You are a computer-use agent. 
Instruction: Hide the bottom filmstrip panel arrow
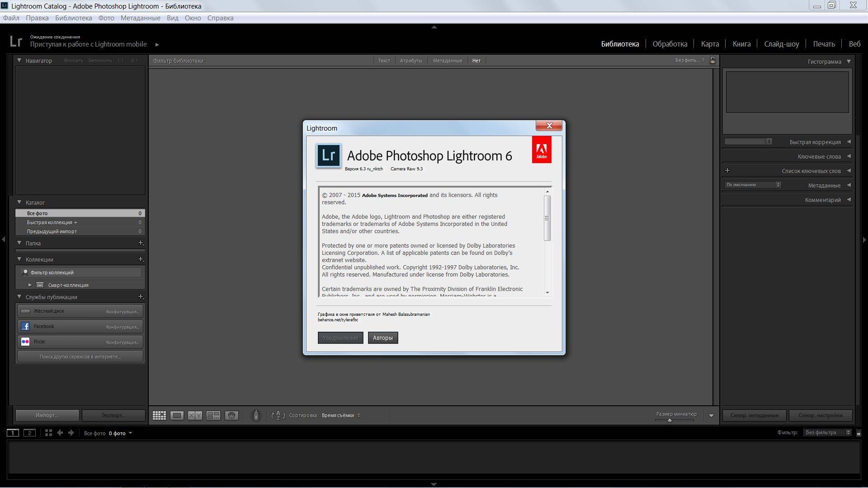pyautogui.click(x=434, y=484)
